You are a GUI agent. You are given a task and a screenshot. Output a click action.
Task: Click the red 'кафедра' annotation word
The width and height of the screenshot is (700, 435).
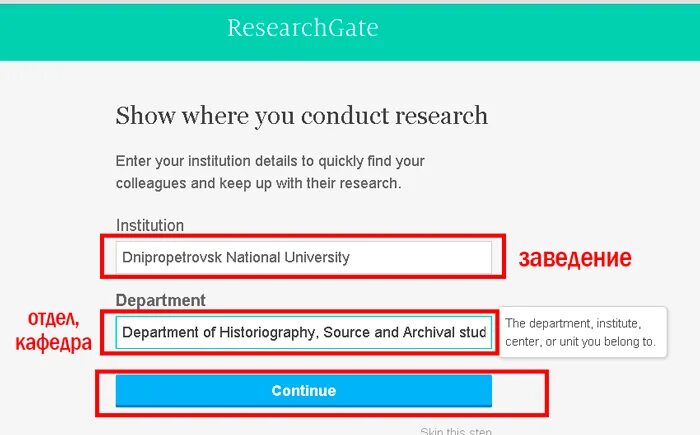tap(53, 343)
